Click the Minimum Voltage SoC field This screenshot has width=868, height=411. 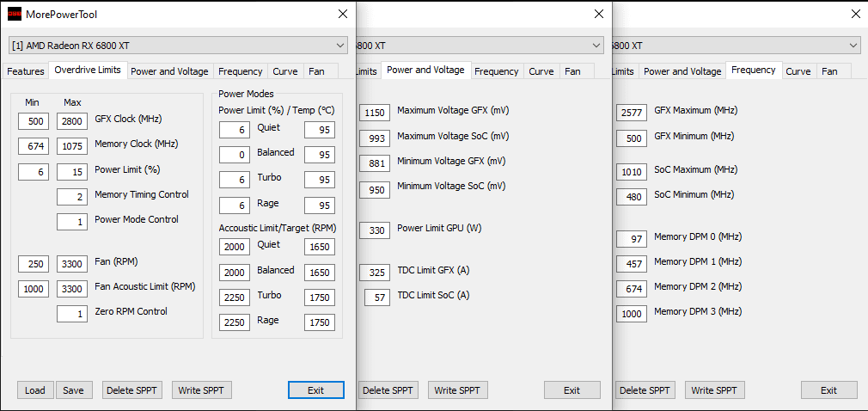tap(375, 191)
